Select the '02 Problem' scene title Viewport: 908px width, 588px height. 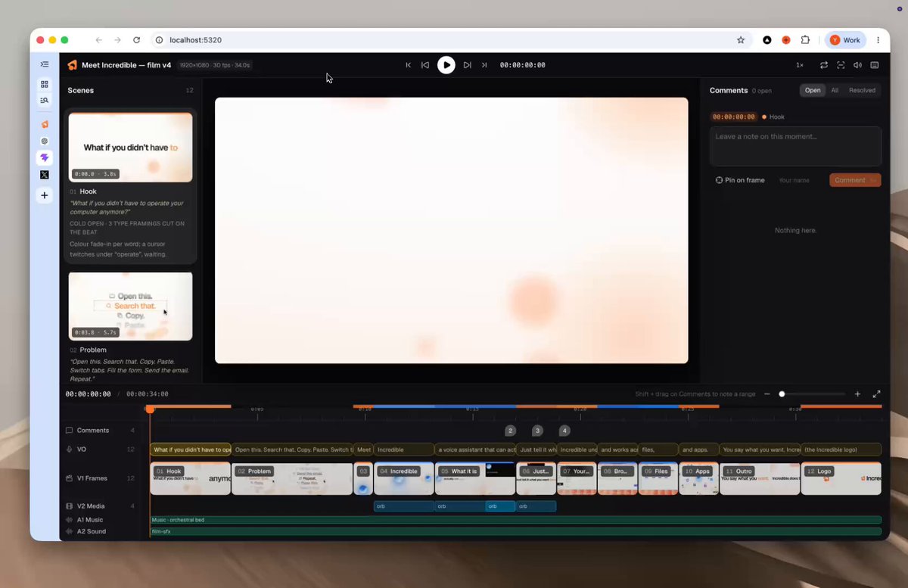(88, 350)
